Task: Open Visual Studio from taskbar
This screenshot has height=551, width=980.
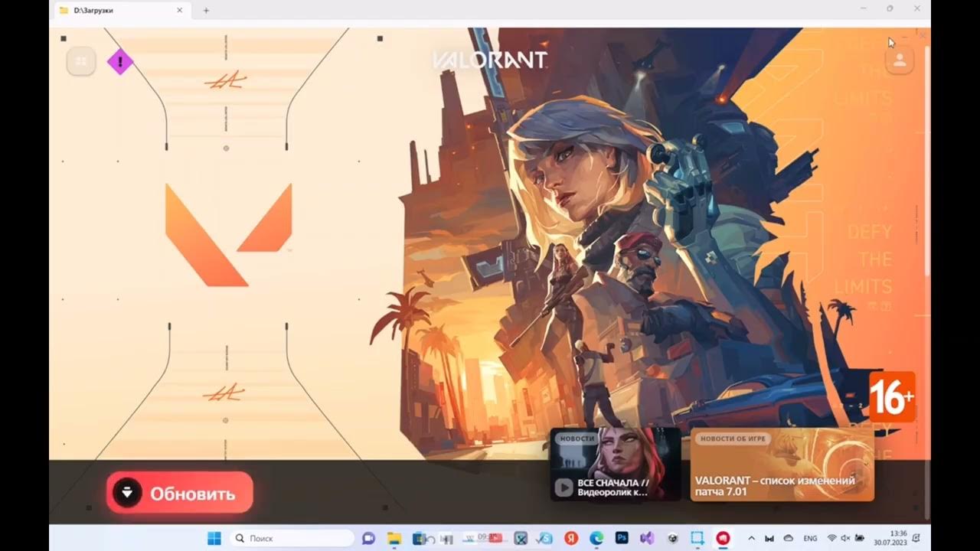Action: tap(646, 538)
